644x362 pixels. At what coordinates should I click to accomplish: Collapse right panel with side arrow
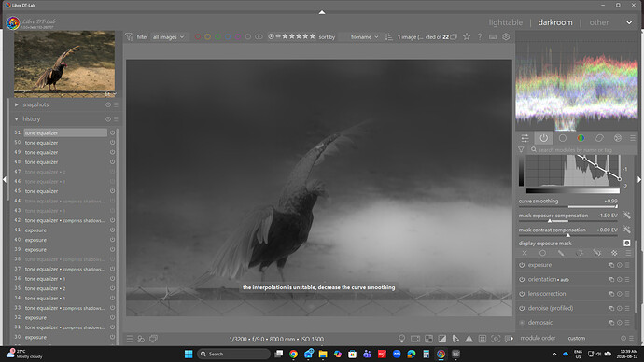pos(639,179)
